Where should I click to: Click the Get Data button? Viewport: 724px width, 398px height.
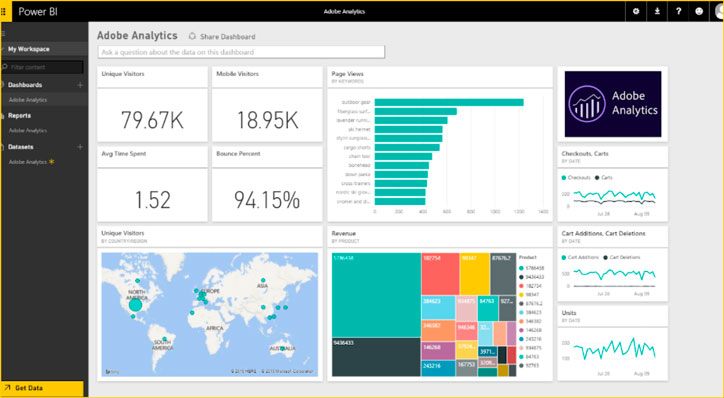tap(42, 388)
